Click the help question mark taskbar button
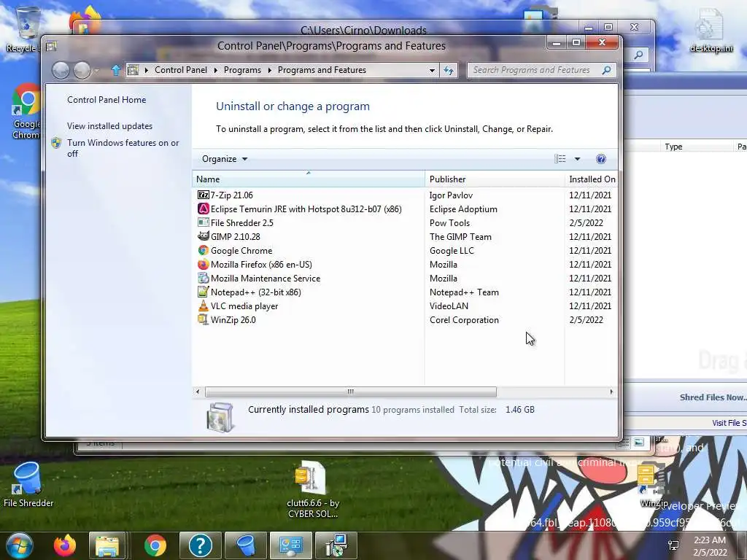The height and width of the screenshot is (560, 747). [200, 545]
